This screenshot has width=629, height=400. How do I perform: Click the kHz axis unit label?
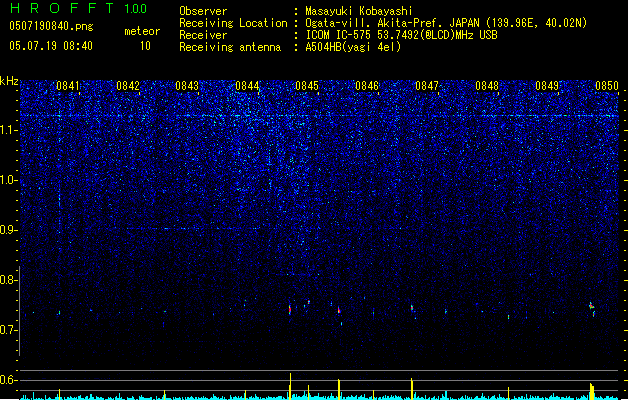coord(9,81)
